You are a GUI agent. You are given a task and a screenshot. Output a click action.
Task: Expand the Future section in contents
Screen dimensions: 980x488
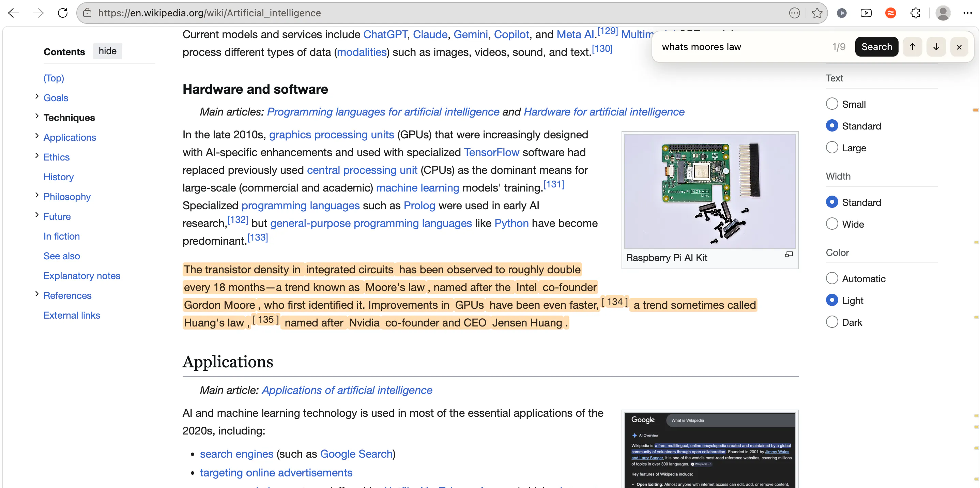coord(37,215)
